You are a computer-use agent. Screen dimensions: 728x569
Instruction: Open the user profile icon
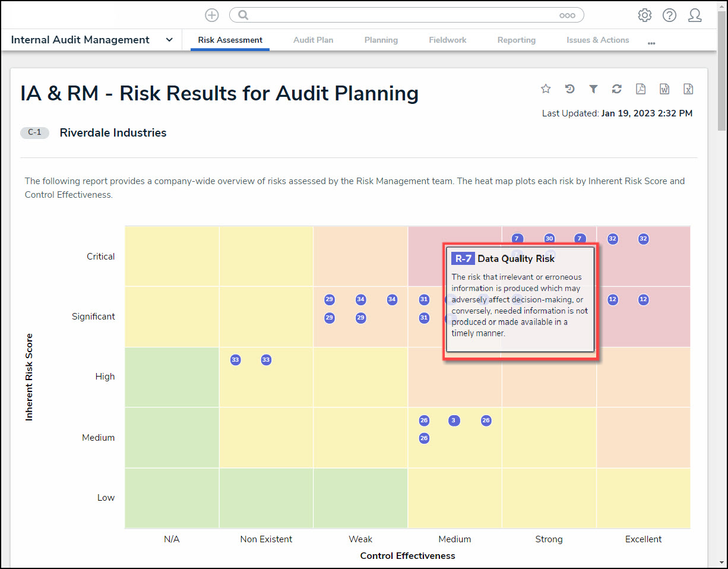coord(695,15)
